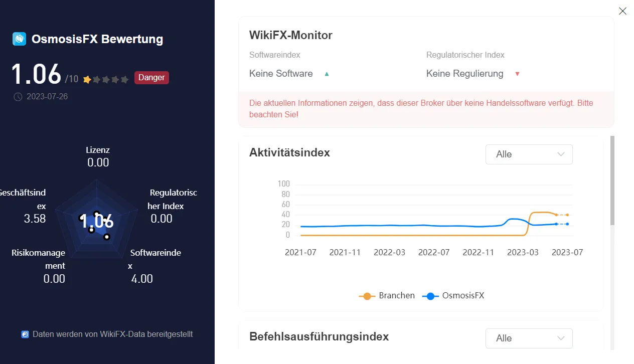Click the Keine Software value
Screen dimensions: 634x364
click(x=281, y=74)
